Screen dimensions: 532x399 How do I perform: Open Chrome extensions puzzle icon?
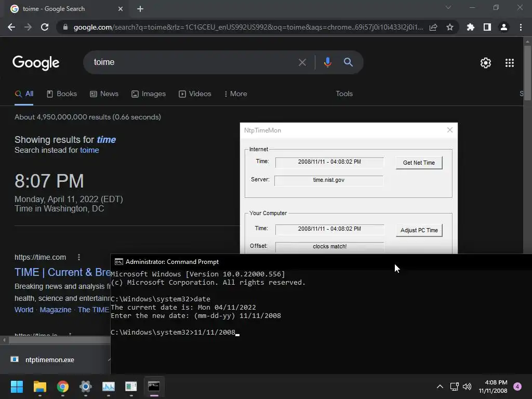click(470, 27)
